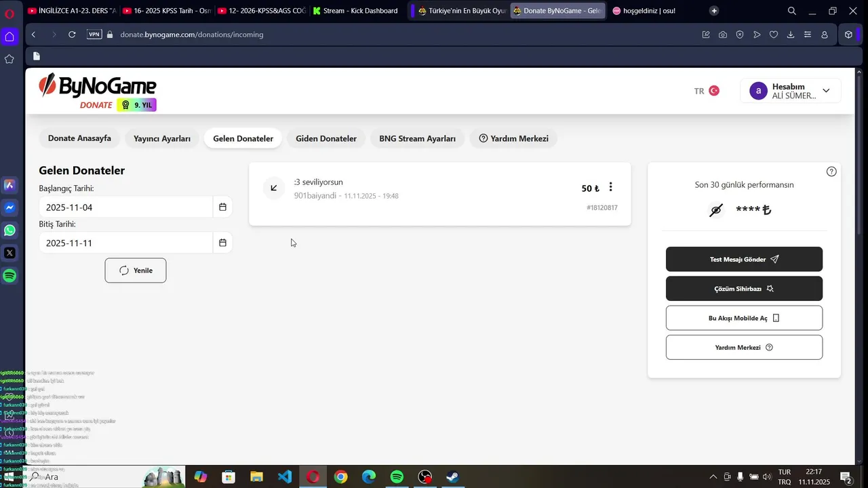Image resolution: width=868 pixels, height=488 pixels.
Task: Open BNG Stream Ayarları menu item
Action: [418, 138]
